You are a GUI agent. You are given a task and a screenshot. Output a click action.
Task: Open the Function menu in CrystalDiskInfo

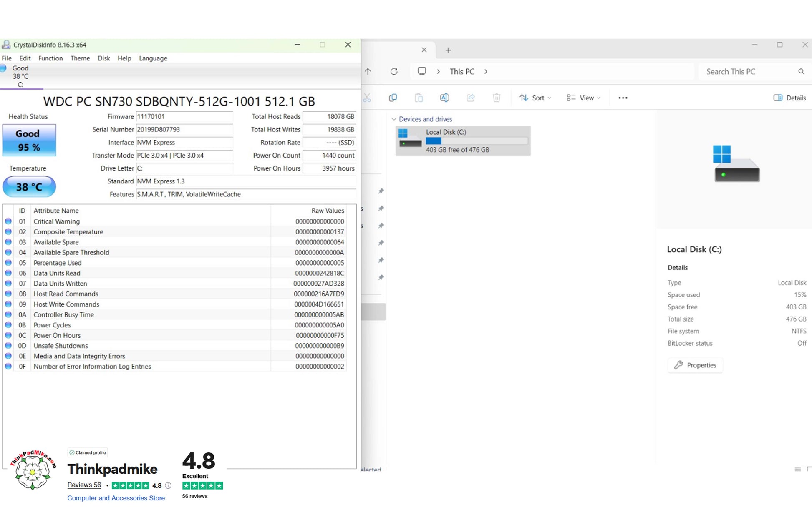[x=50, y=58]
